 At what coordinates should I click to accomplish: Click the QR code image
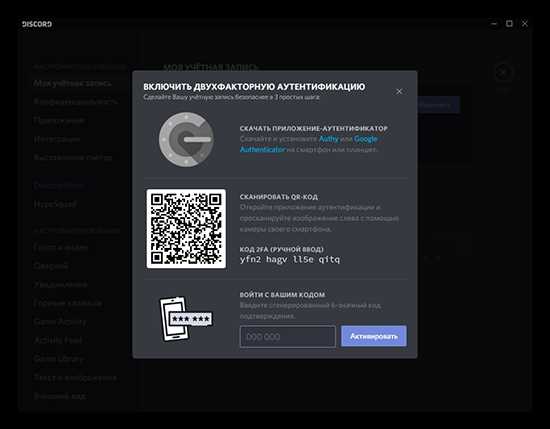pos(186,229)
